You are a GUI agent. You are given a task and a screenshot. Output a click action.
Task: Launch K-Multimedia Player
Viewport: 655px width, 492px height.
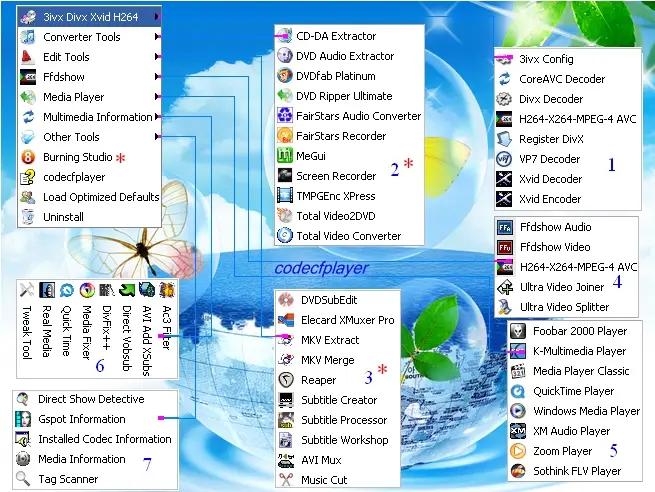[x=575, y=351]
